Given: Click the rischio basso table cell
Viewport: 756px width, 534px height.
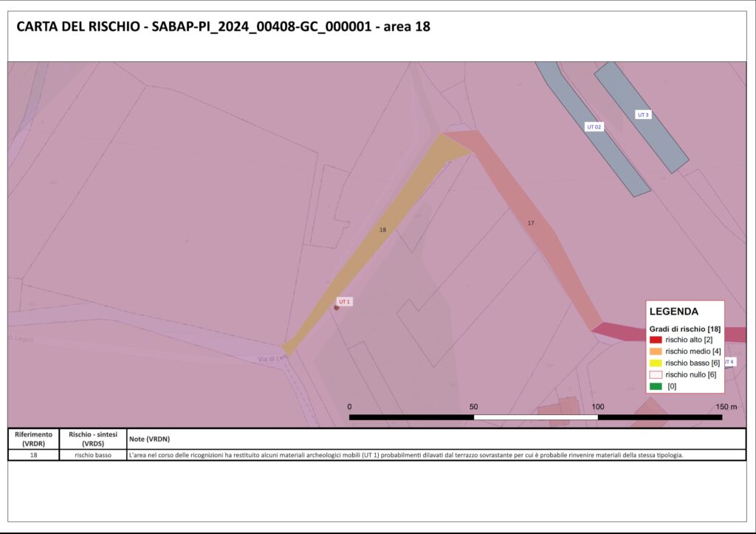Looking at the screenshot, I should tap(92, 455).
